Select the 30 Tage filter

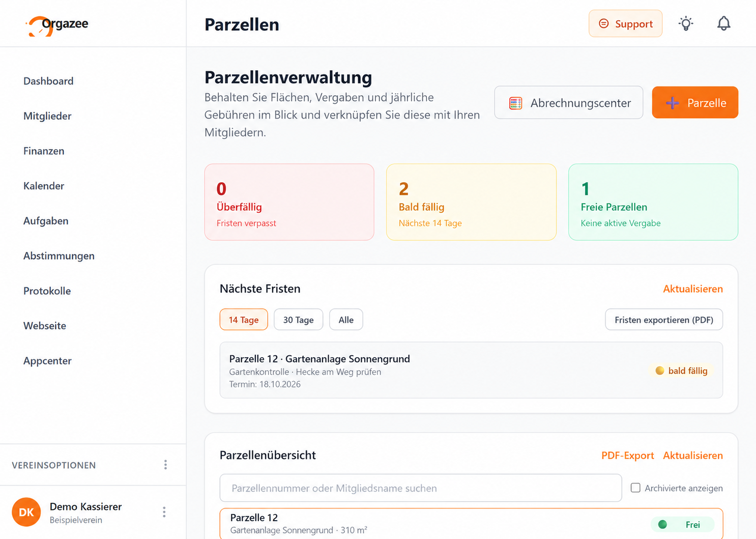point(298,320)
